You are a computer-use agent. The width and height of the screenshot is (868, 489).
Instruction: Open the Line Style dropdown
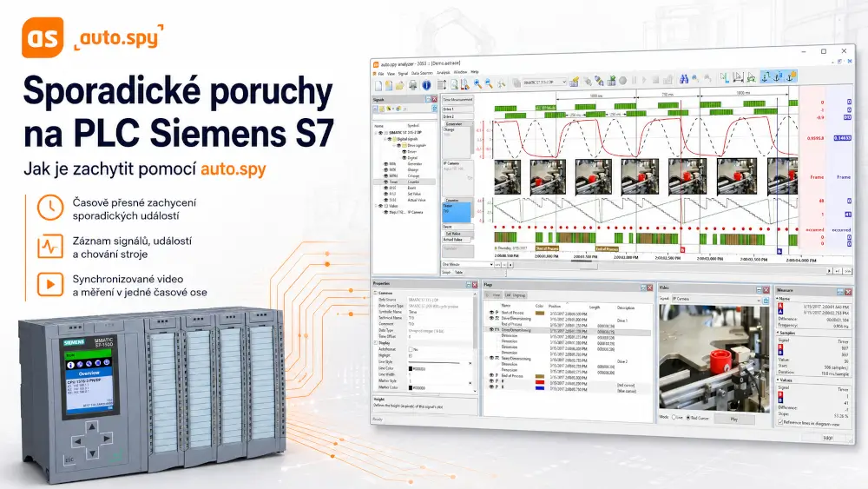click(470, 363)
